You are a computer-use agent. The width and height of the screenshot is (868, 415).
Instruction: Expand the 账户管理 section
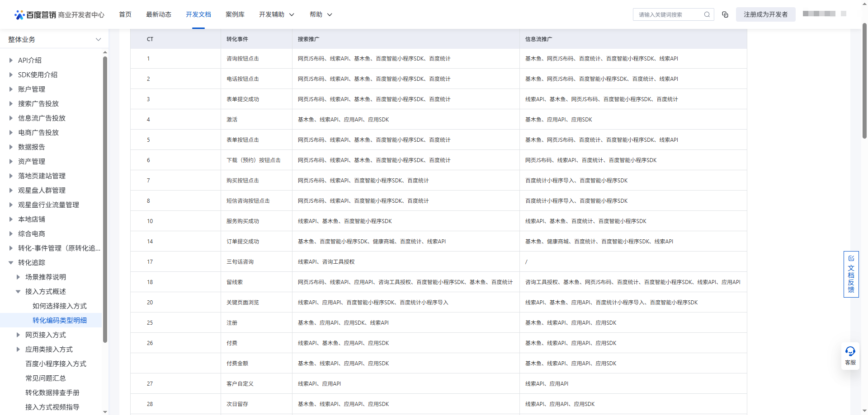click(11, 89)
